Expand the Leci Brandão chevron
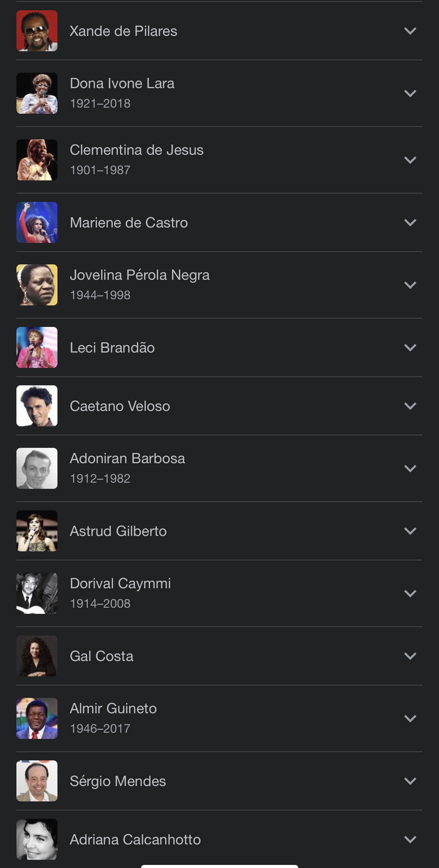Screen dimensions: 439x868 point(410,348)
